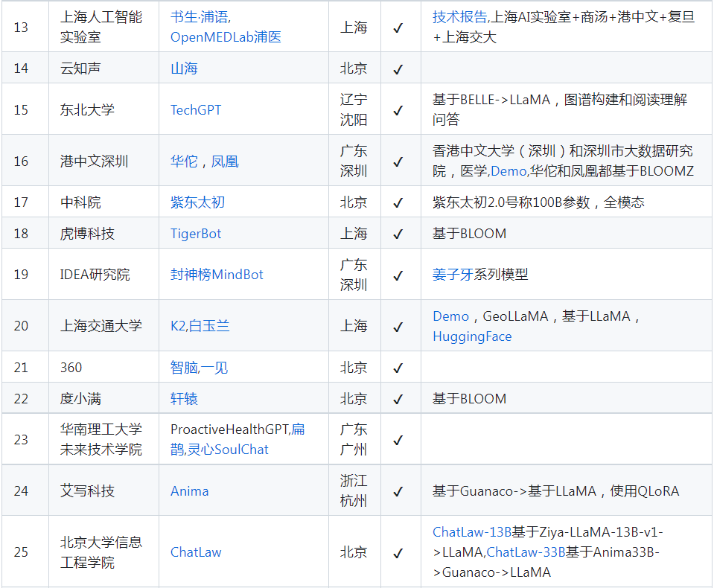Open the 封神榜MindBot link

(217, 275)
